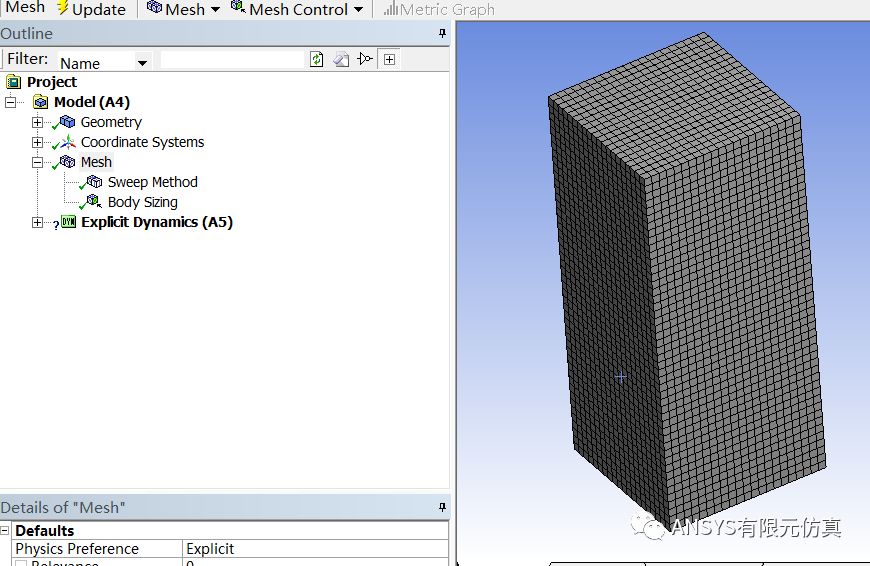
Task: Expand the Geometry node
Action: pyautogui.click(x=37, y=122)
